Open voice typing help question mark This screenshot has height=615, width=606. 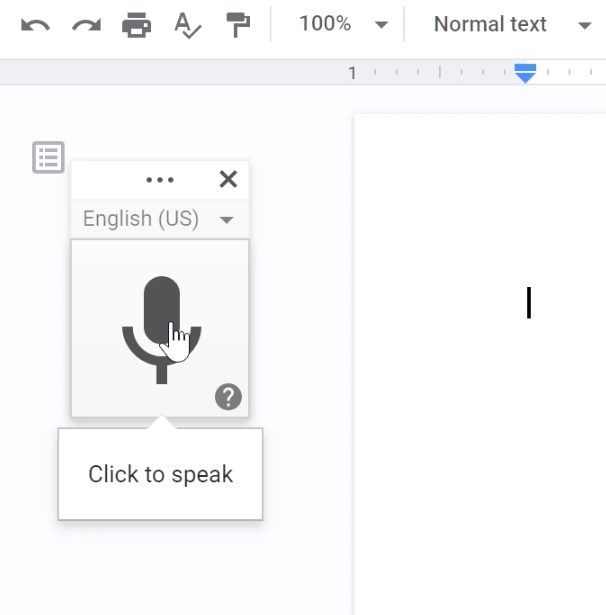pyautogui.click(x=228, y=397)
